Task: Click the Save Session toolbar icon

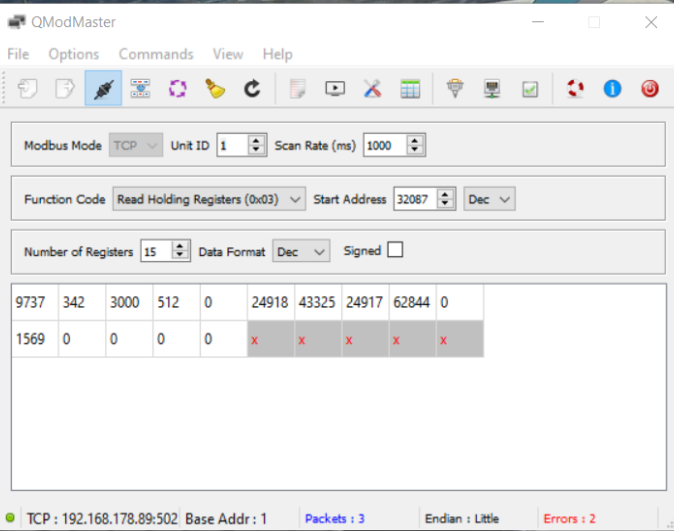Action: (65, 89)
